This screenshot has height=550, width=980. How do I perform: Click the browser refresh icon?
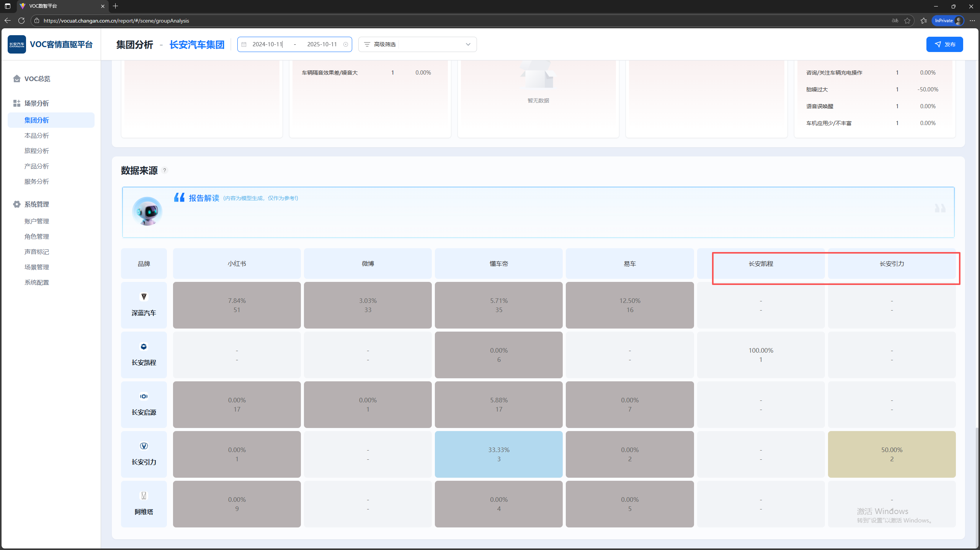pos(21,21)
